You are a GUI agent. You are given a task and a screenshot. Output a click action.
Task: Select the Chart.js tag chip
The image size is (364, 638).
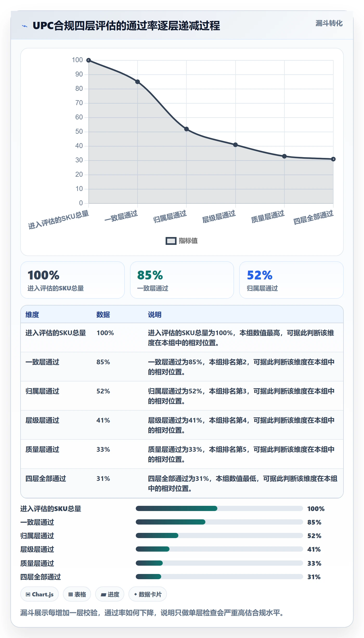coord(40,594)
